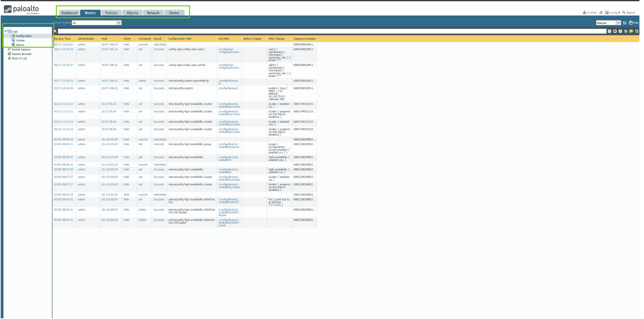Click the Logs folder icon in sidebar

[10, 31]
